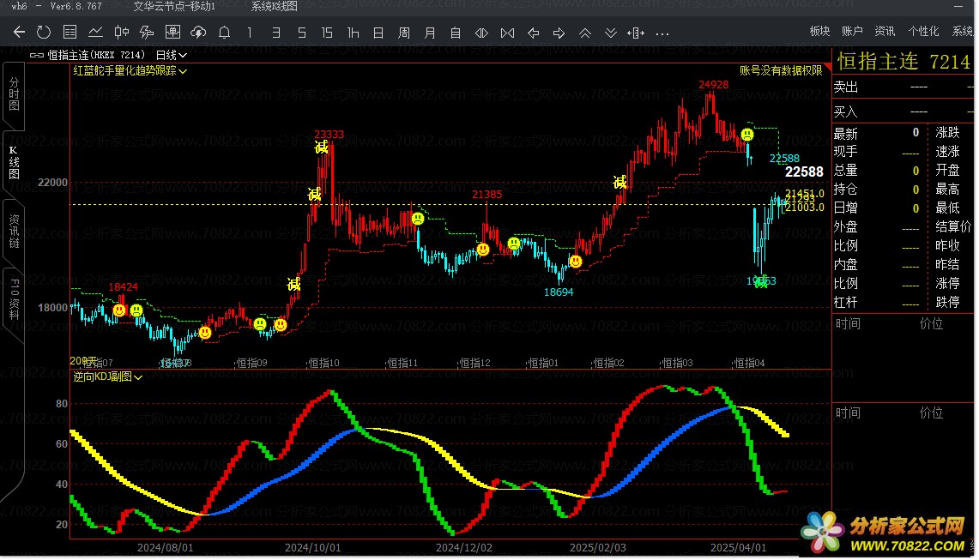Expand the 日线 period dropdown
Viewport: 979px width, 560px height.
point(172,55)
